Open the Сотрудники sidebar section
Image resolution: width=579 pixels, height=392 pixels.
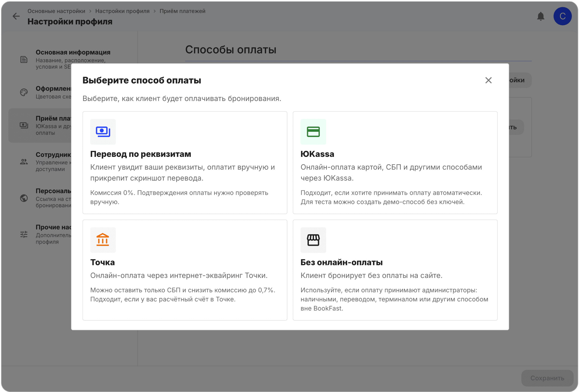(x=40, y=162)
